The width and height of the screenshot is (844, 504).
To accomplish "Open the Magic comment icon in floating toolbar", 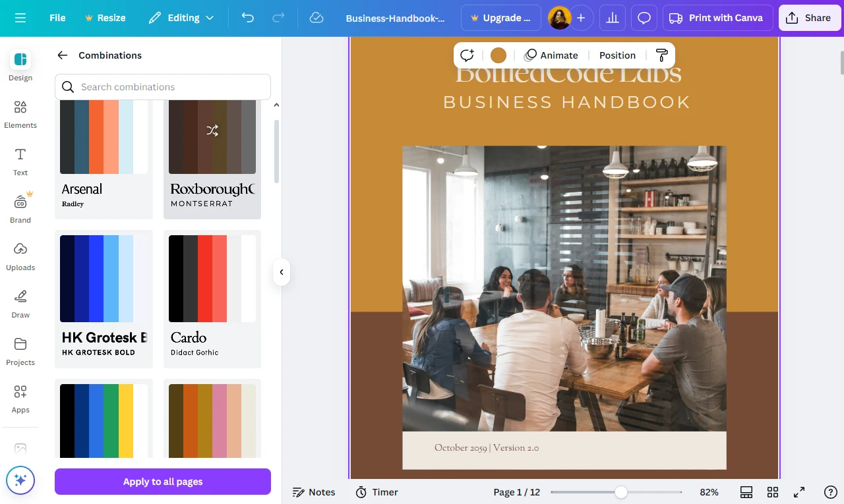I will point(467,55).
